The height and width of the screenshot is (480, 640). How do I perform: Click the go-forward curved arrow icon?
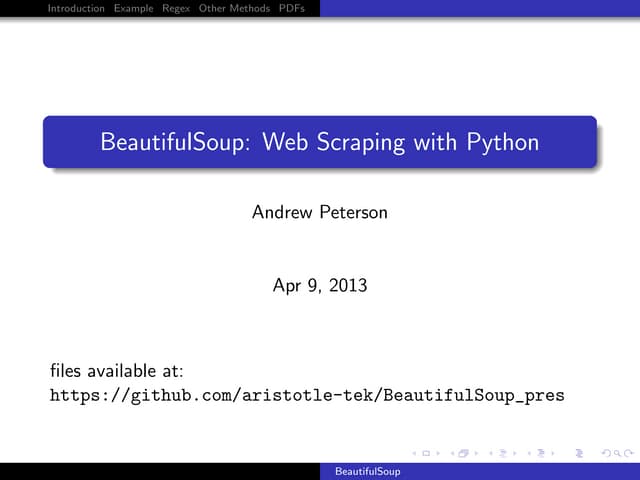coord(624,453)
